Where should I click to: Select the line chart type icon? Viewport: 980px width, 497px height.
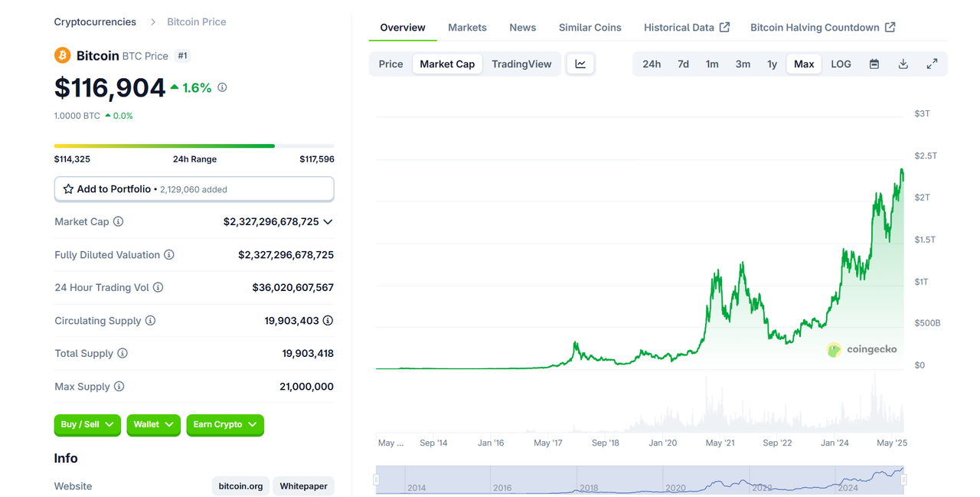coord(580,64)
